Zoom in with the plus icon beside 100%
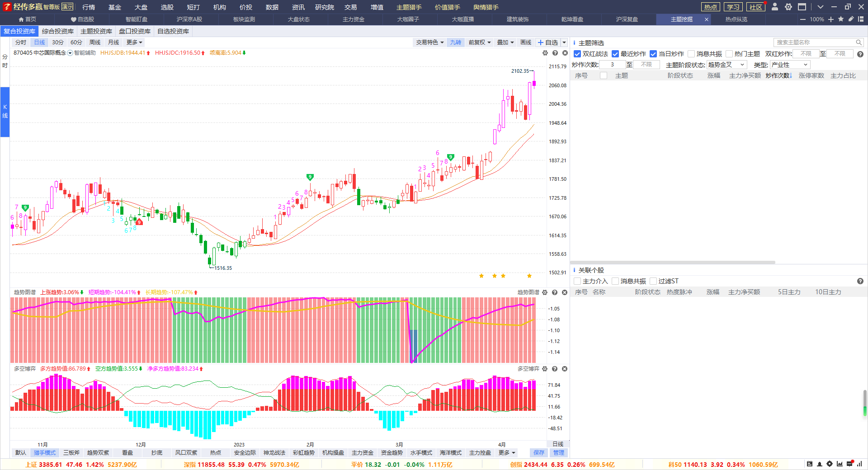 coord(831,19)
